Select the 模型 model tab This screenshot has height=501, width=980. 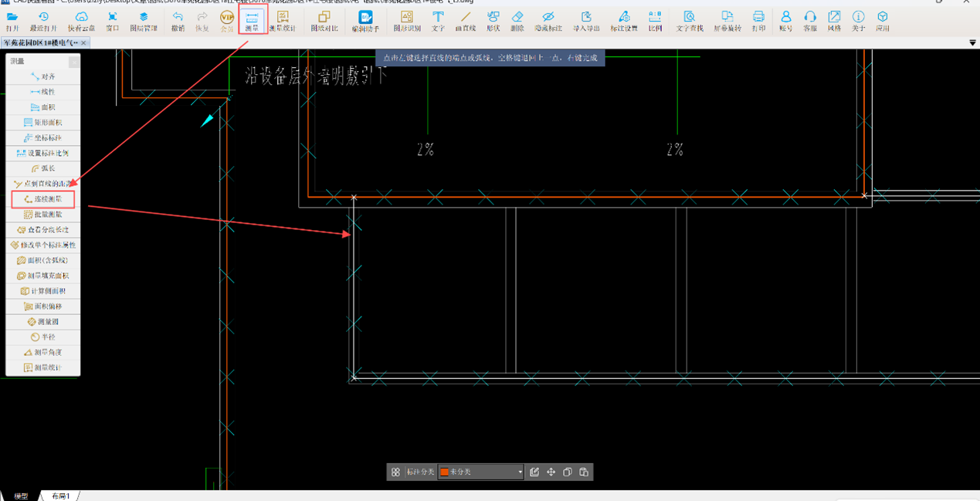pyautogui.click(x=21, y=496)
